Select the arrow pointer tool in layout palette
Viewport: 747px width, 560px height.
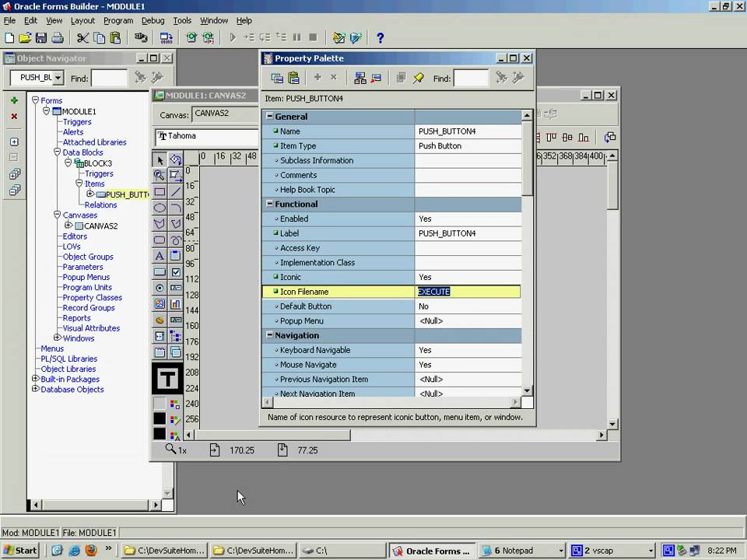pos(160,160)
